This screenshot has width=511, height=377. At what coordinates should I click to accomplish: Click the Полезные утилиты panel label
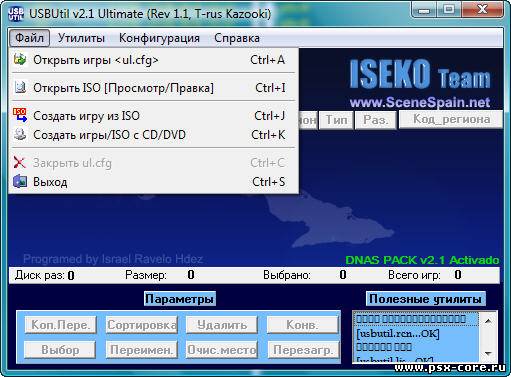pos(425,299)
